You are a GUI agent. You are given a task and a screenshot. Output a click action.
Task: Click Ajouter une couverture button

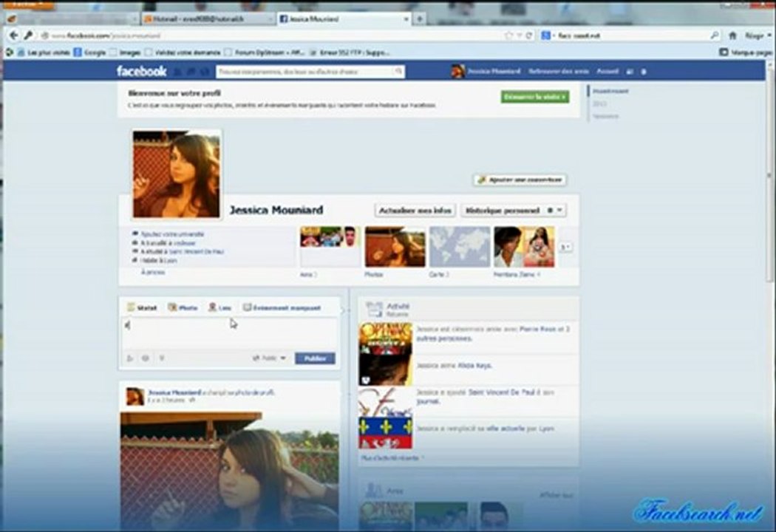520,180
